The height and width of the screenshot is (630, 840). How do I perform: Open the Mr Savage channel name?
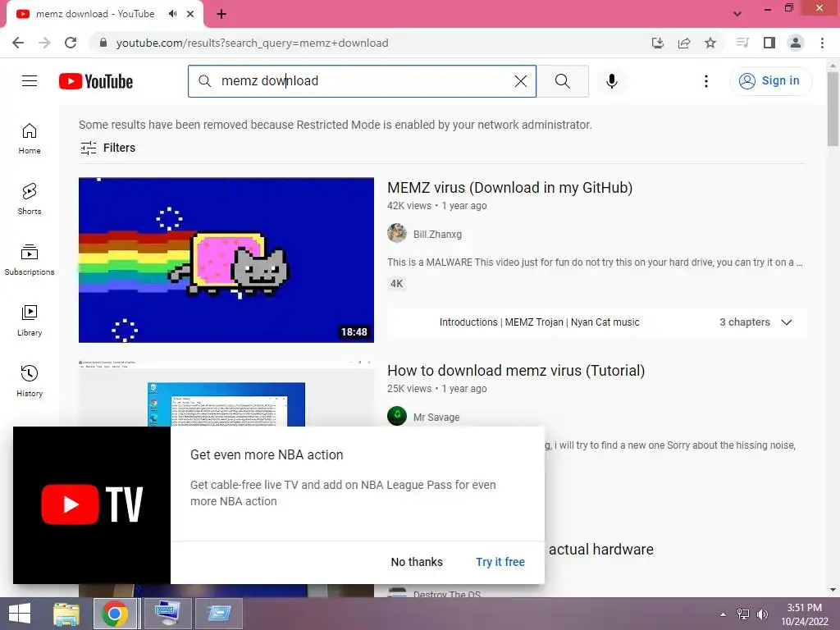click(436, 417)
